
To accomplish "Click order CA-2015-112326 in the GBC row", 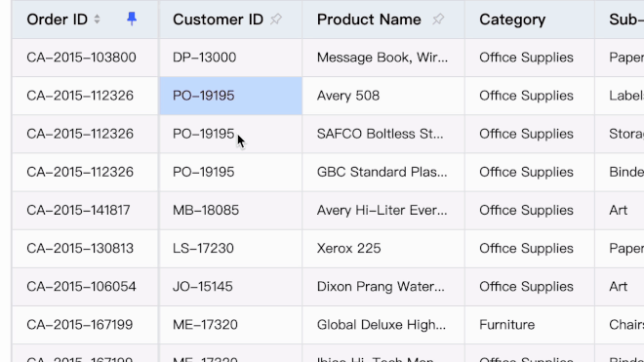I will point(86,172).
